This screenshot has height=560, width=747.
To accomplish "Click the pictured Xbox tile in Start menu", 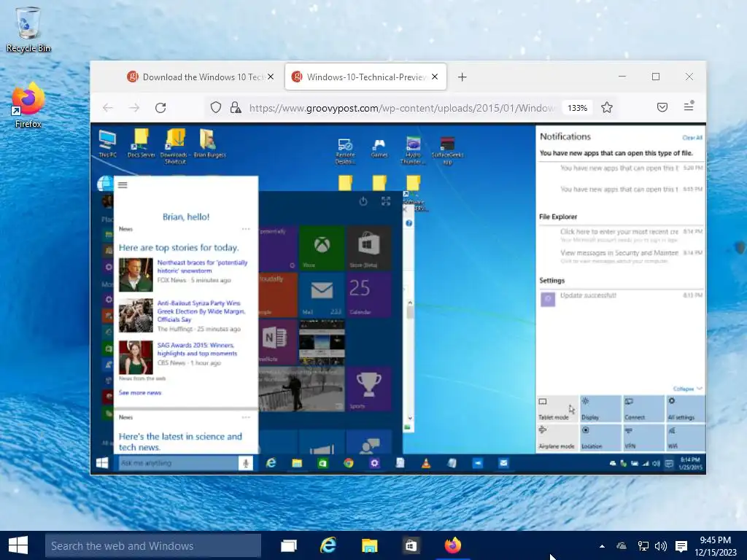I will click(x=322, y=248).
